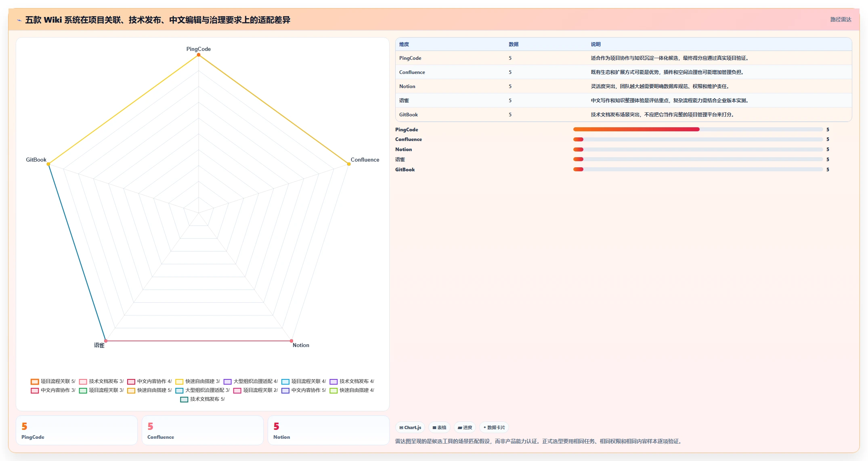Toggle the legend entry 技术文档发布 3/
Viewport: 868px width, 461px height.
click(101, 381)
